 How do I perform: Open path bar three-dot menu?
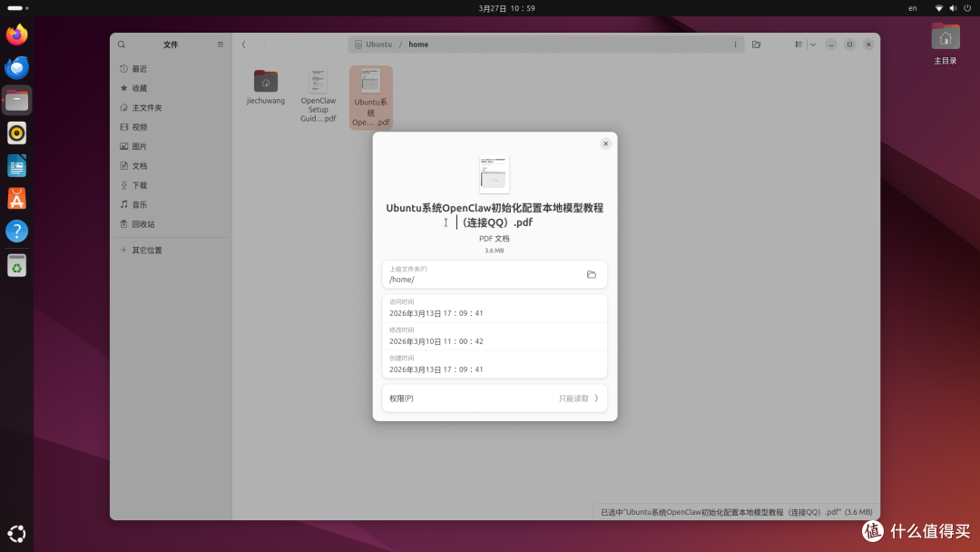coord(735,44)
